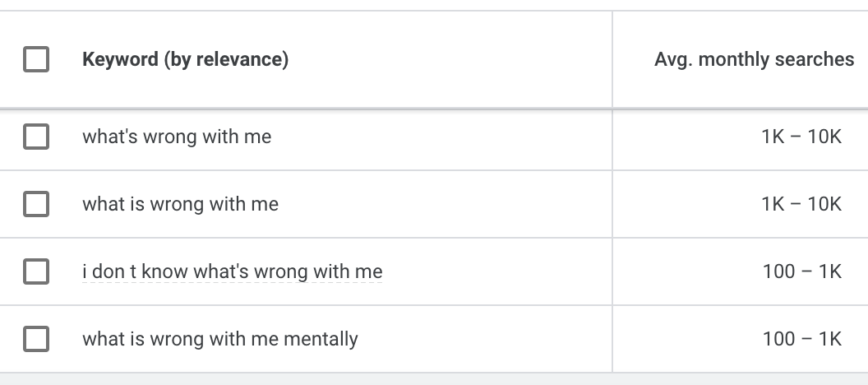The width and height of the screenshot is (868, 385).
Task: Click the keyword text "what's wrong with me"
Action: tap(177, 137)
